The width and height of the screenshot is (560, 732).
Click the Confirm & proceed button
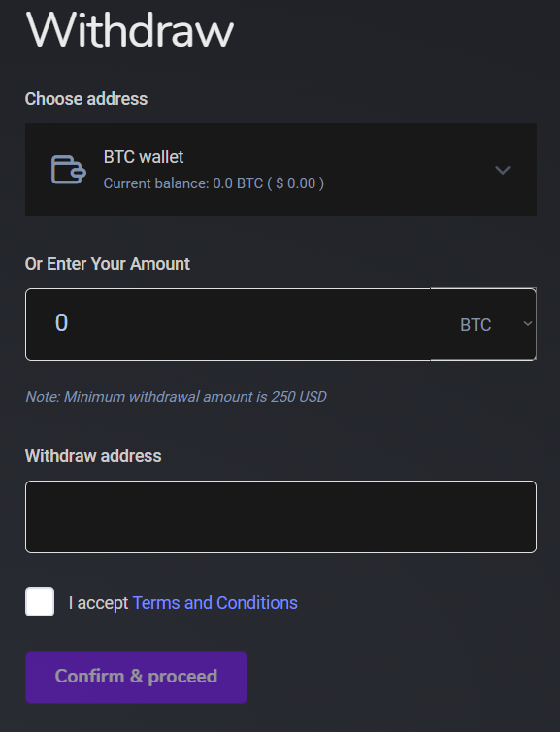click(136, 678)
